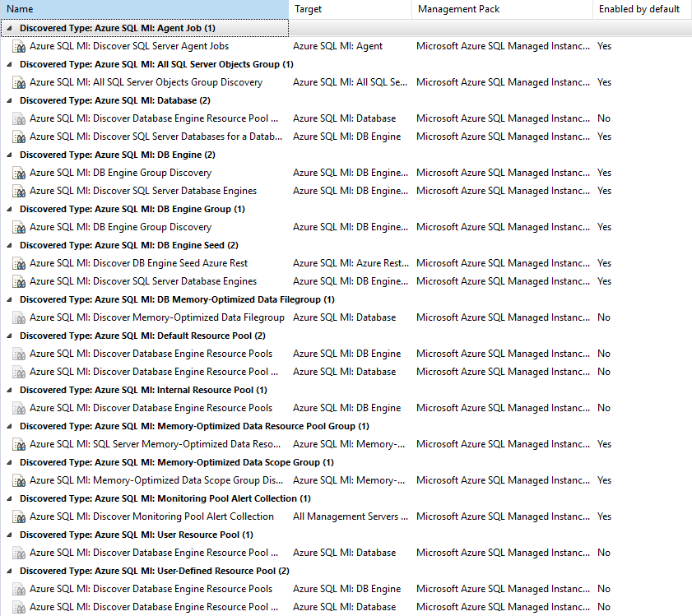Click the Discover Monitoring Pool Alert Collection icon
Image resolution: width=692 pixels, height=616 pixels.
click(x=19, y=516)
